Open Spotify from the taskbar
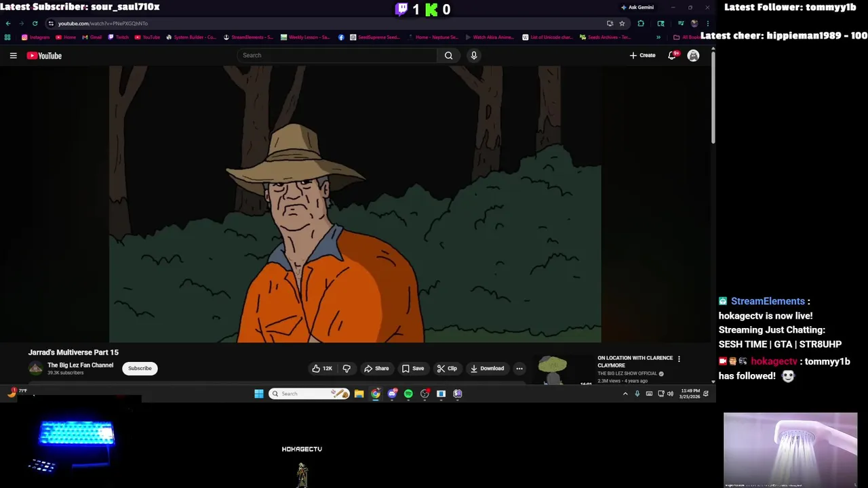 coord(408,394)
